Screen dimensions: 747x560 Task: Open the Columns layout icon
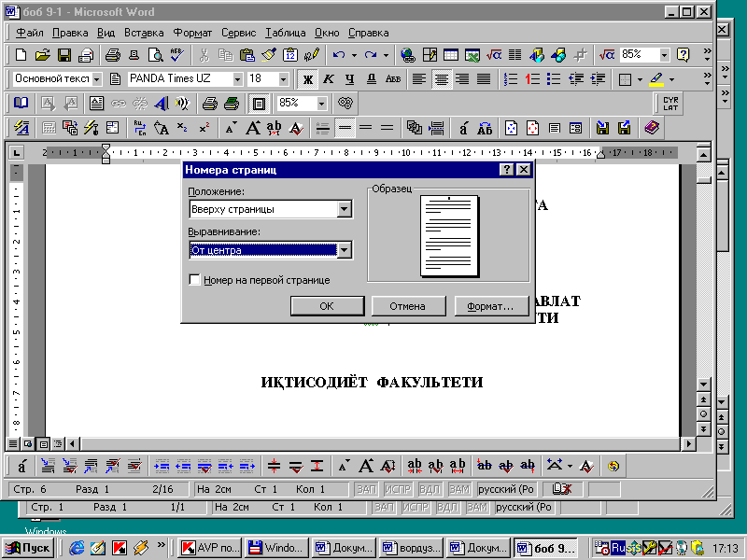tap(514, 55)
